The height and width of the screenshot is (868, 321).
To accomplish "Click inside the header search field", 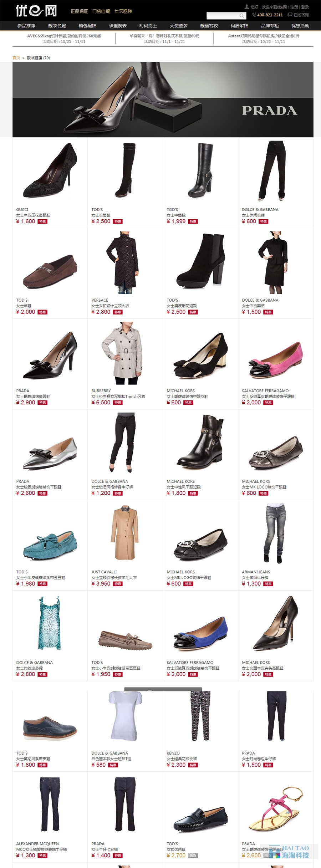I will (x=223, y=16).
